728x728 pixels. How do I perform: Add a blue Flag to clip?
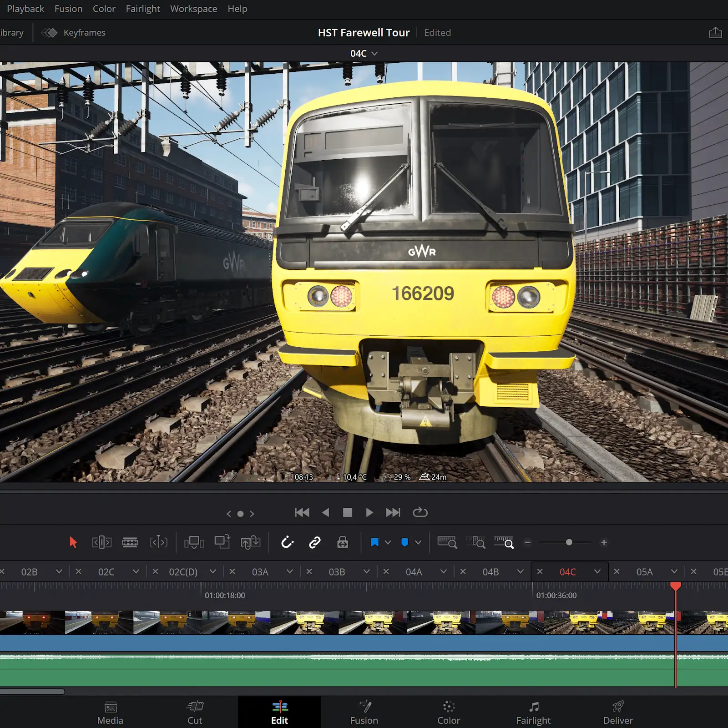[x=375, y=542]
